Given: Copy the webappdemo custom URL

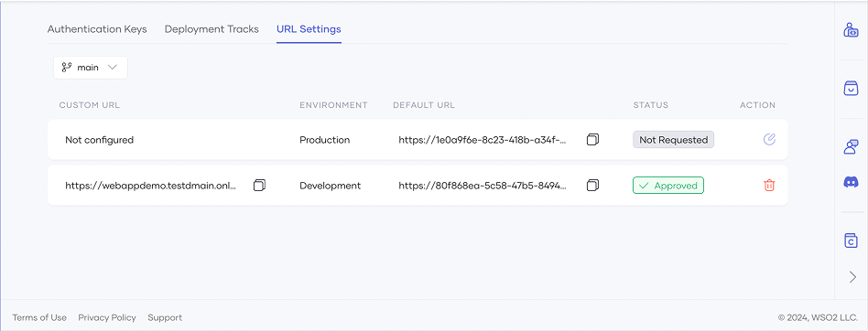Looking at the screenshot, I should 260,186.
